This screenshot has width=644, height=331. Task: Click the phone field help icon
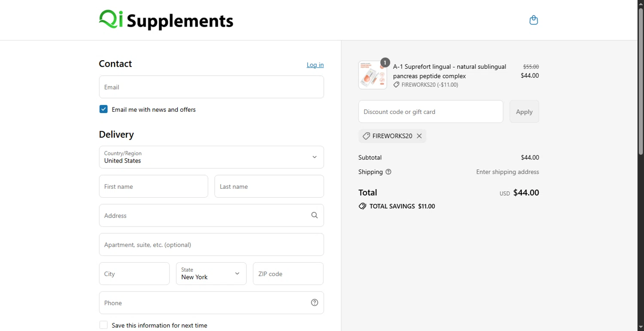(315, 303)
